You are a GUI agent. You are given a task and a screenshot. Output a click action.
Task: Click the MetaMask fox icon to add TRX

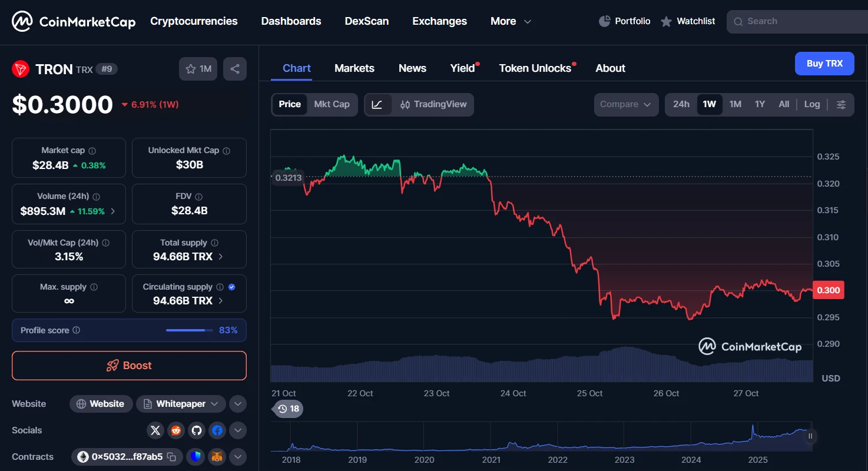[217, 456]
